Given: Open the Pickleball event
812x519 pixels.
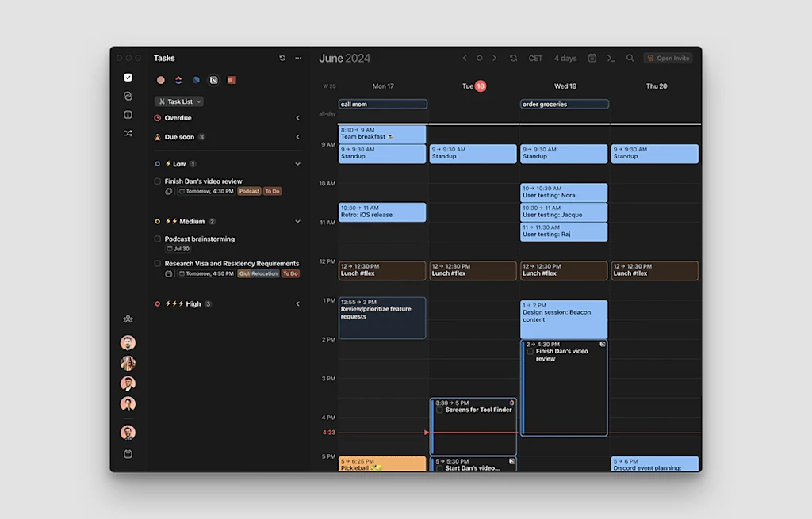Looking at the screenshot, I should (x=382, y=464).
